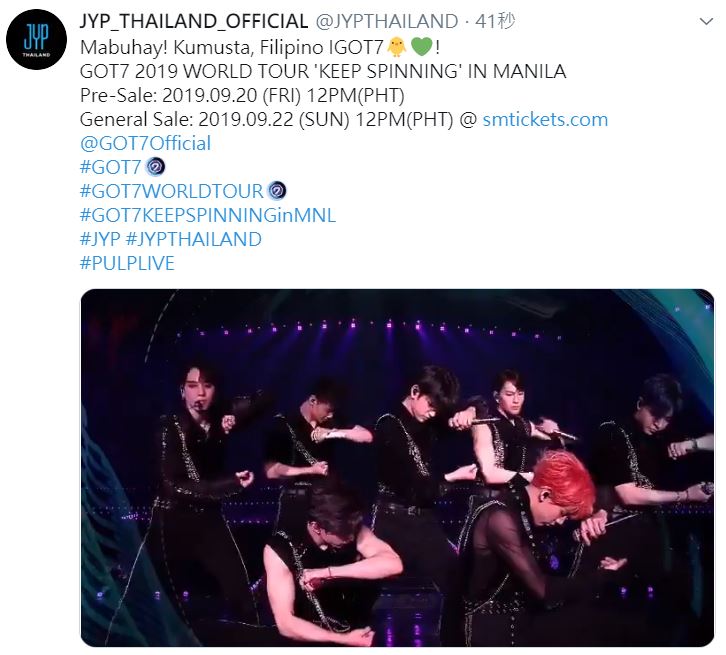Open the JYP Thailand profile avatar

point(37,40)
